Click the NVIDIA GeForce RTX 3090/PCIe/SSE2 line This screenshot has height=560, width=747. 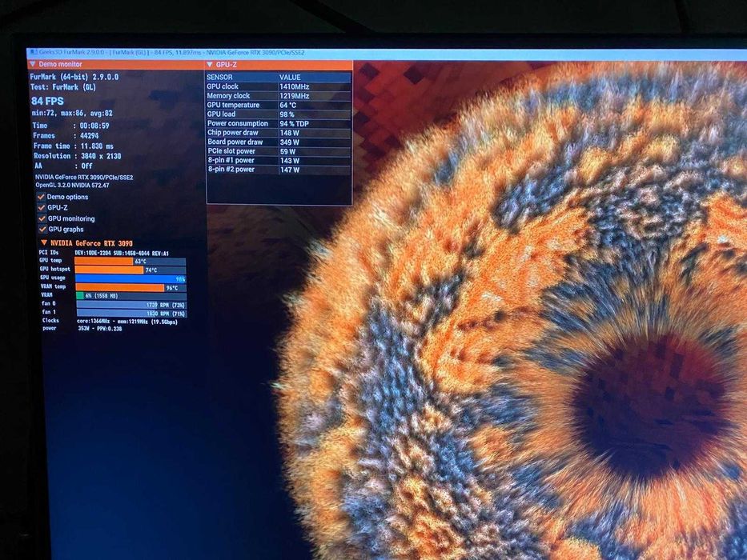tap(84, 177)
